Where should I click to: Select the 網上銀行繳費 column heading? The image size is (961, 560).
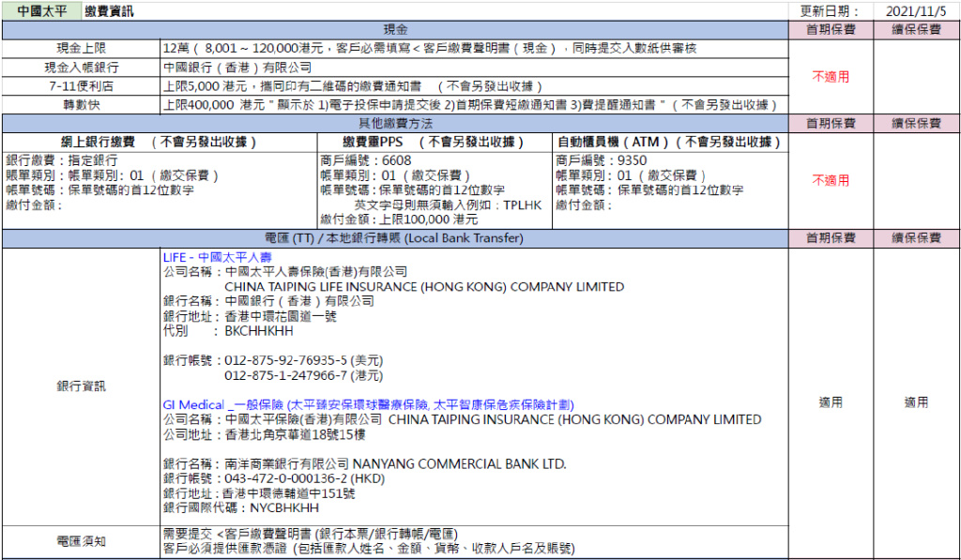159,143
